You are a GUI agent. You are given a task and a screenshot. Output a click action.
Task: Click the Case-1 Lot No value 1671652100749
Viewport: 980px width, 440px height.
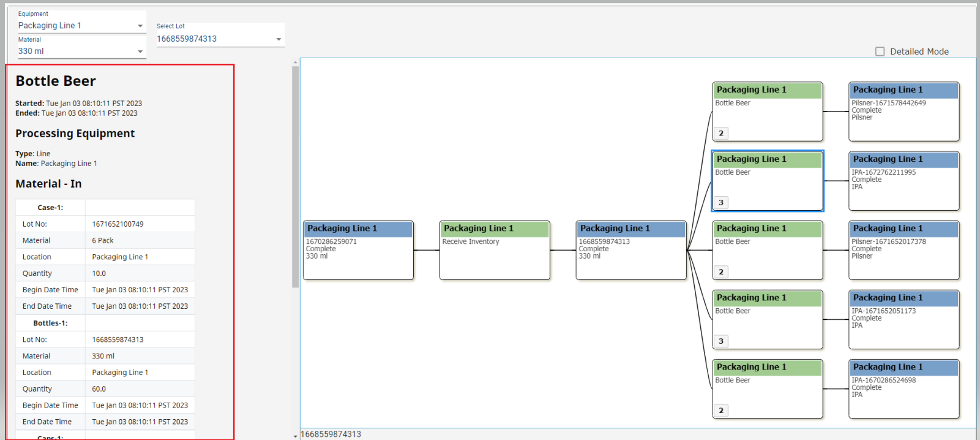click(118, 224)
